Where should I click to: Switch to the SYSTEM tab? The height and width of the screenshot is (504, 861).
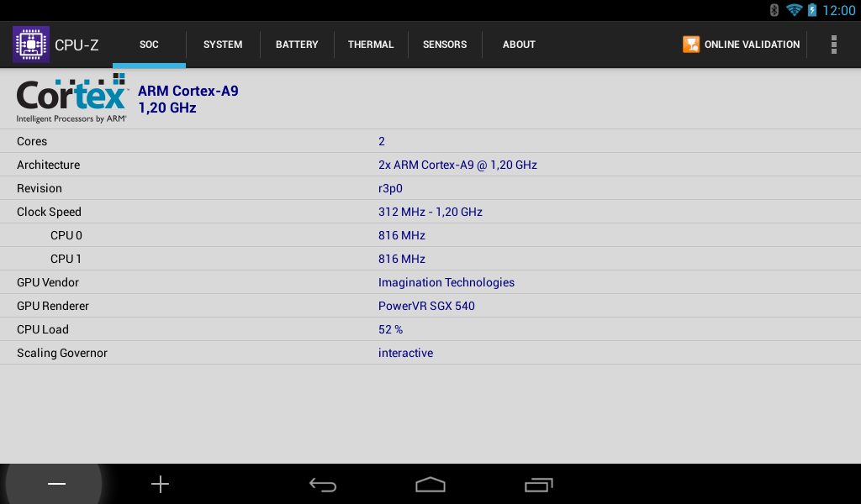[223, 45]
